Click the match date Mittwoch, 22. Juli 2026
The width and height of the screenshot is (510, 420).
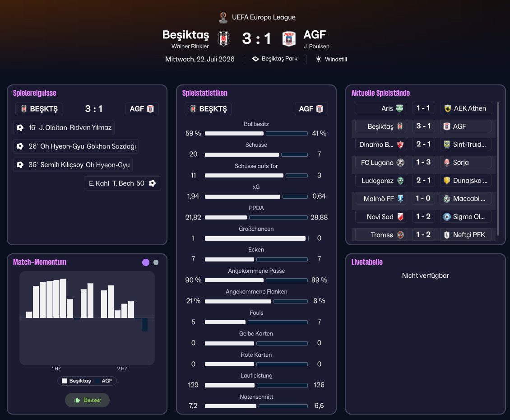pos(199,59)
